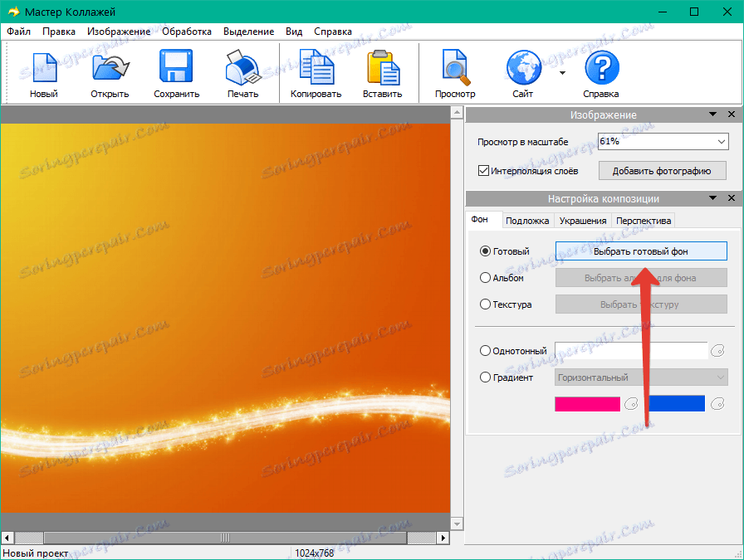Open the Вид menu
This screenshot has height=560, width=744.
294,32
